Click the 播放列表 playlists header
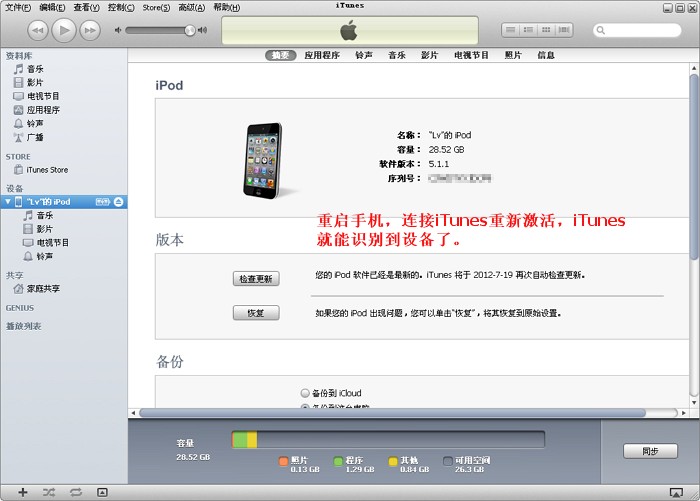Viewport: 700px width, 501px height. 23,326
